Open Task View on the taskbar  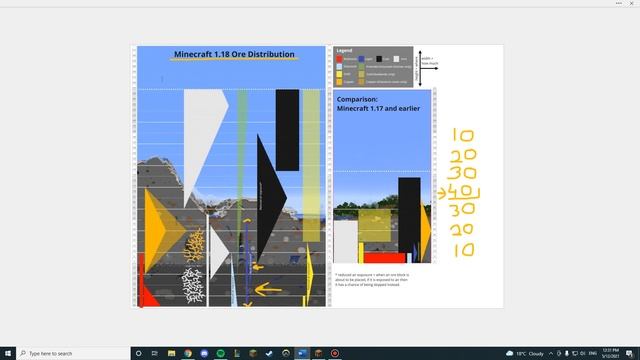(x=155, y=353)
